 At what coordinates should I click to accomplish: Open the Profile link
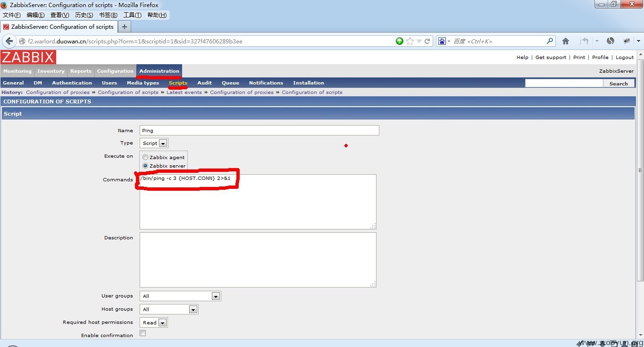point(600,57)
